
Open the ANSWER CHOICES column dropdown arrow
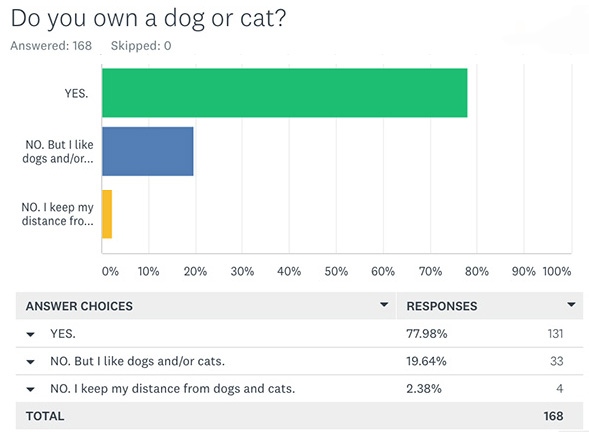[384, 305]
